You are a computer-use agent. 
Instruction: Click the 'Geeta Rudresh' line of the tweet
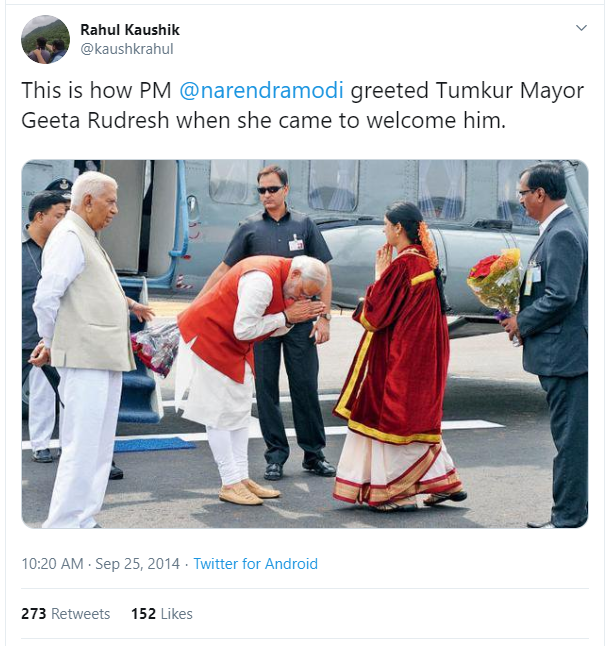pos(263,121)
